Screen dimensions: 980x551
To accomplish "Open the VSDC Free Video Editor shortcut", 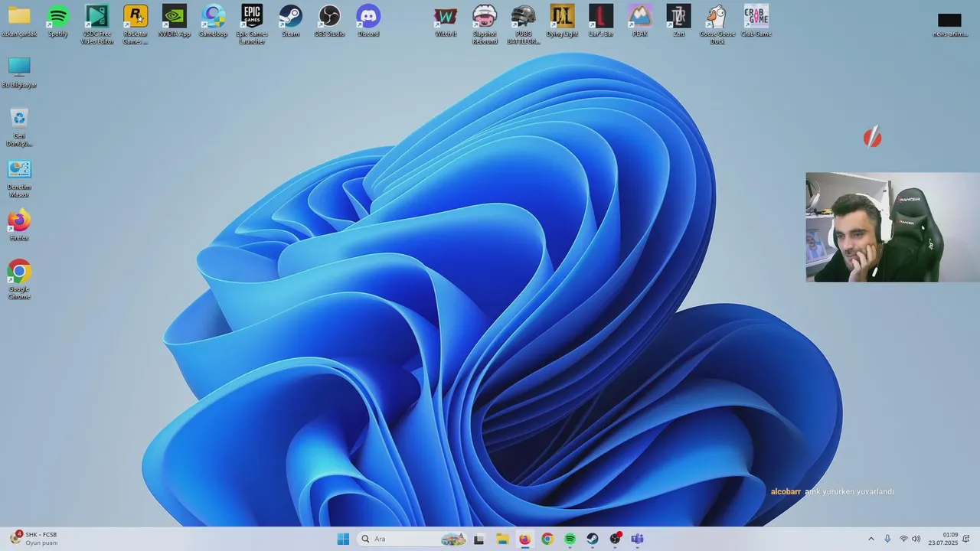I will 97,24.
